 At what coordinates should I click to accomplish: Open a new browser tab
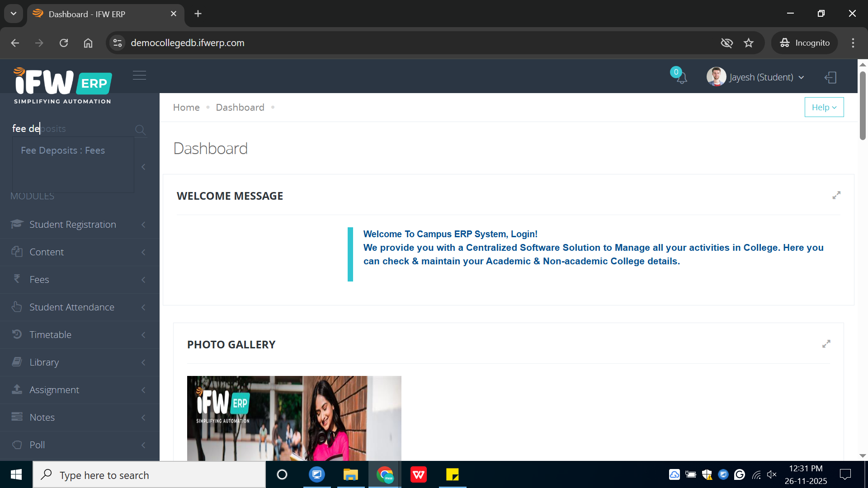tap(198, 14)
